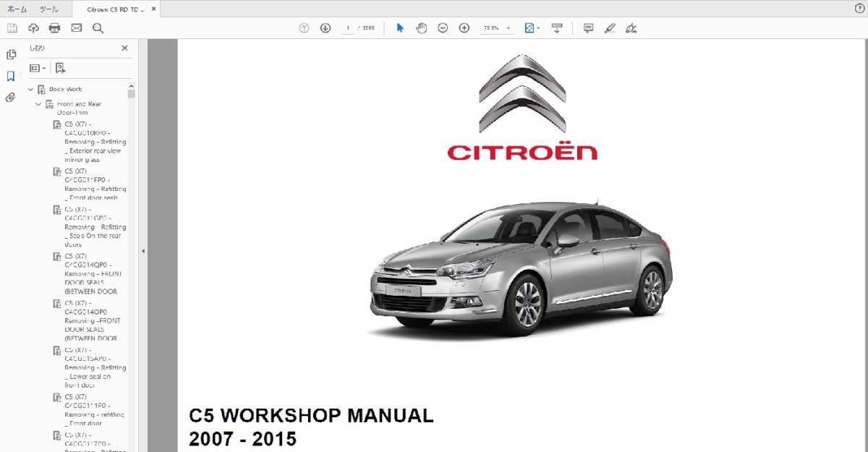Click the 2007 - 2015 text
The height and width of the screenshot is (452, 868).
tap(243, 439)
